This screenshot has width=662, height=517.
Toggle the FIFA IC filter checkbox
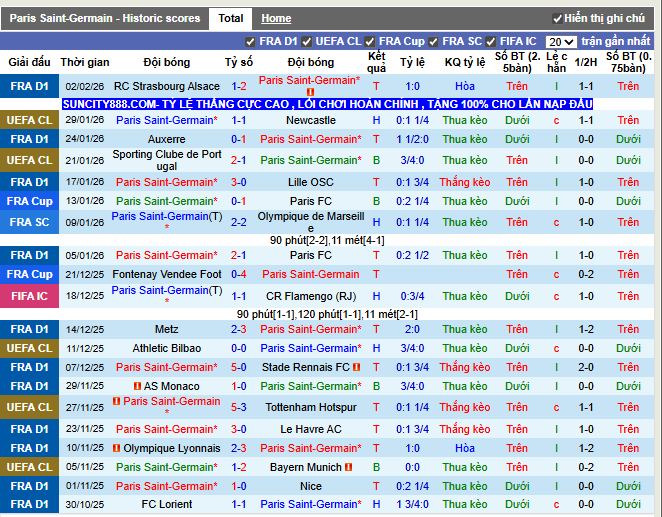pos(491,42)
